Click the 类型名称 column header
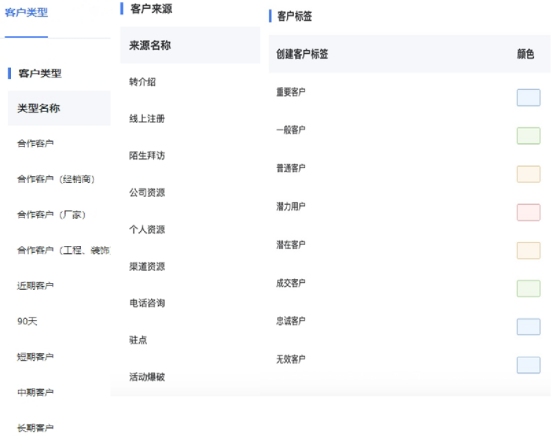554x437 pixels. click(x=39, y=108)
